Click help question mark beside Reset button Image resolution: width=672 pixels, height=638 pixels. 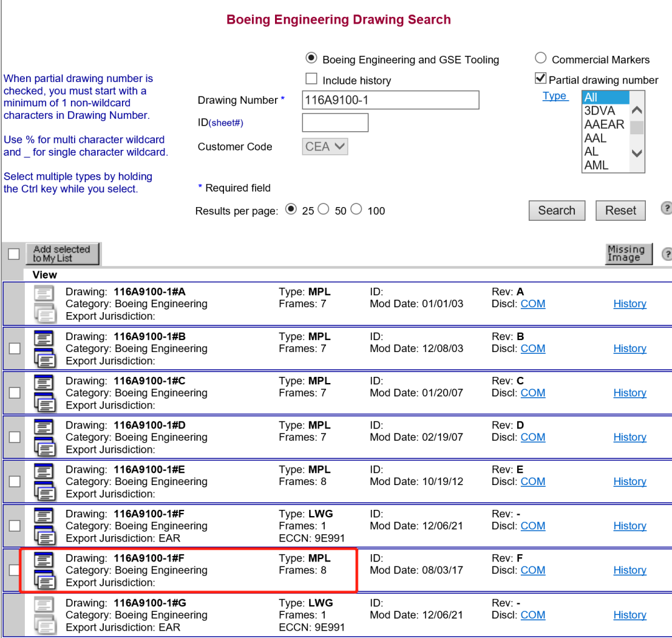pyautogui.click(x=666, y=209)
